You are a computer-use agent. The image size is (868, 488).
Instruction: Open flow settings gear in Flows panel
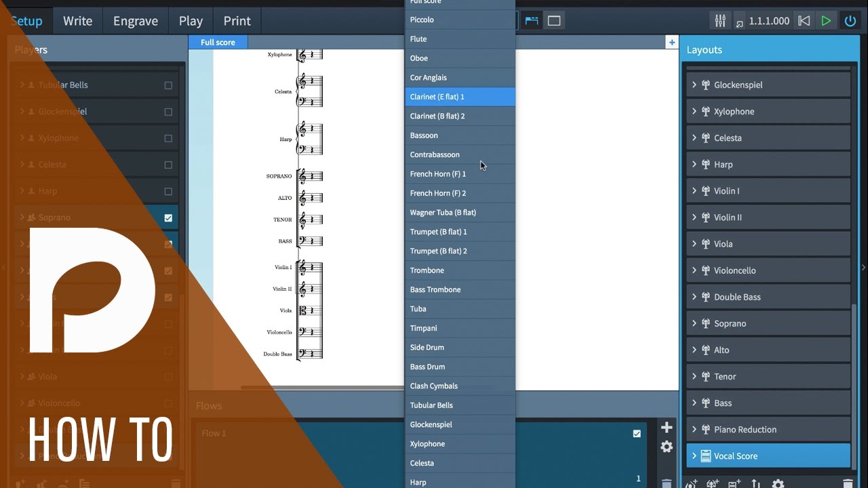point(667,447)
